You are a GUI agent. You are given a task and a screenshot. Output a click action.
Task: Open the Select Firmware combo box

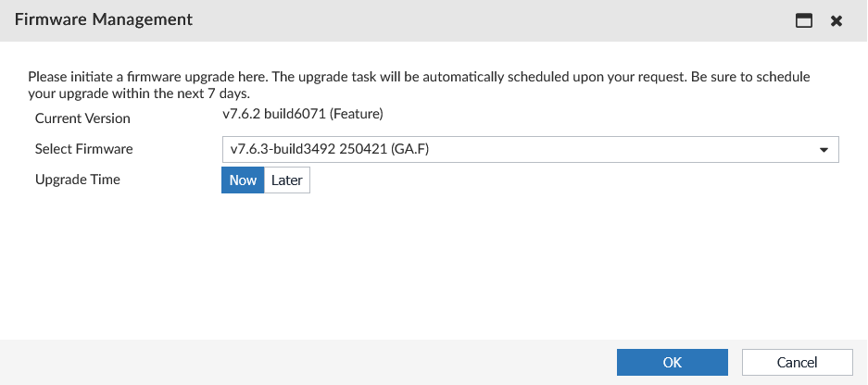pyautogui.click(x=528, y=149)
